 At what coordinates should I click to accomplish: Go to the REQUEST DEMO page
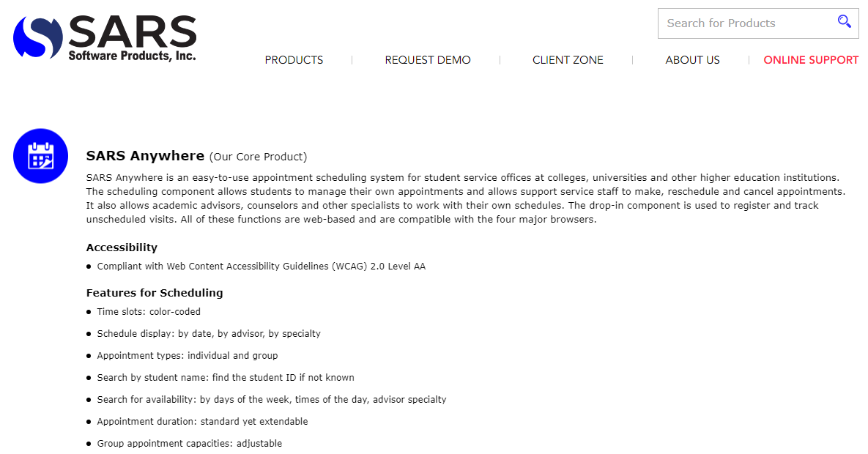[x=428, y=60]
